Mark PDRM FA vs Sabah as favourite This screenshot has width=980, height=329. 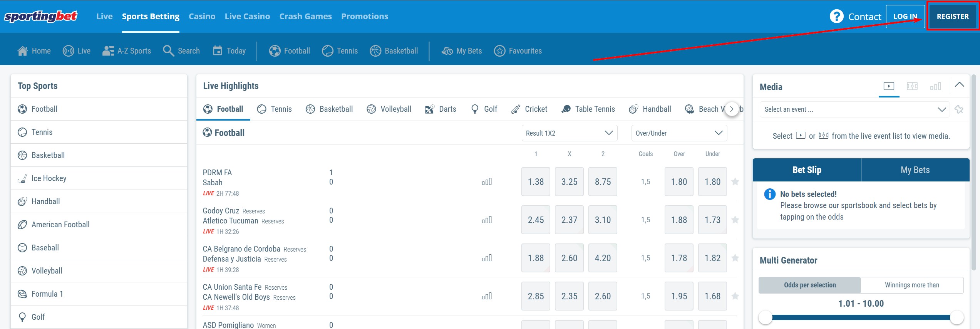tap(735, 182)
